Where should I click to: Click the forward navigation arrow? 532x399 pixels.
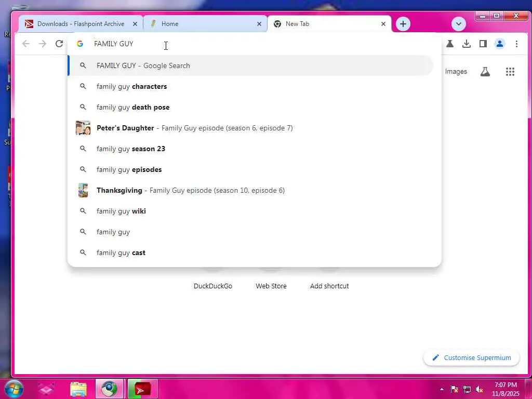tap(43, 44)
